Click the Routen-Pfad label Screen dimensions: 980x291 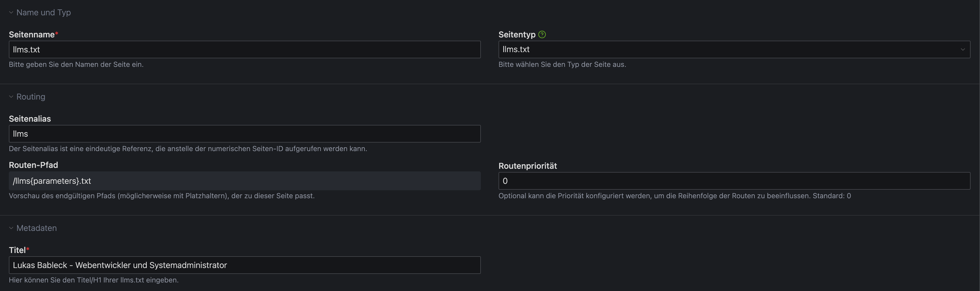[x=34, y=165]
